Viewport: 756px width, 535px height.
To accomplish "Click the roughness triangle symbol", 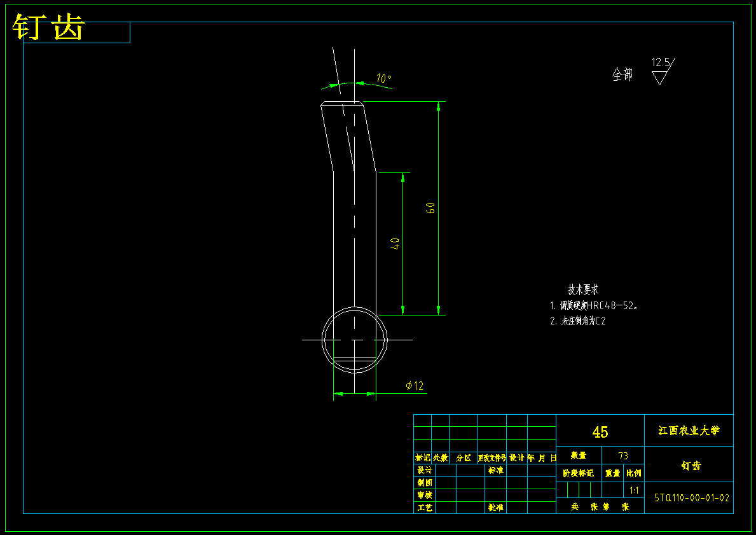I will pos(659,78).
